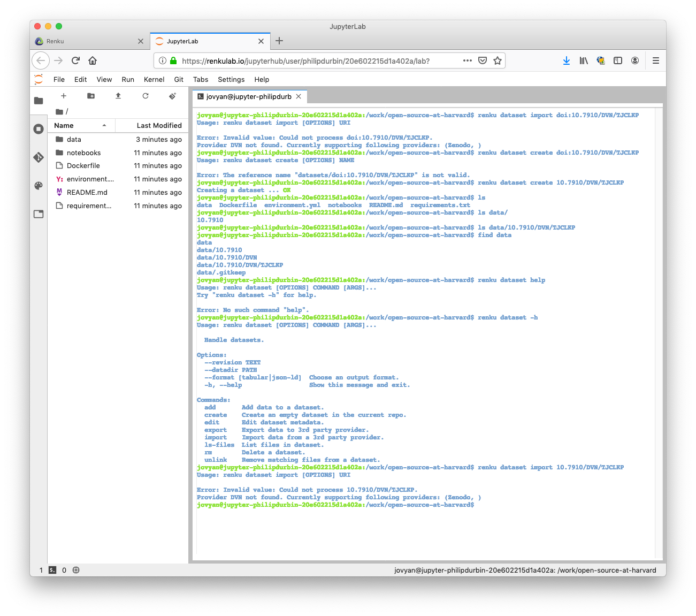Open the downloads dropdown in the browser toolbar

click(567, 60)
